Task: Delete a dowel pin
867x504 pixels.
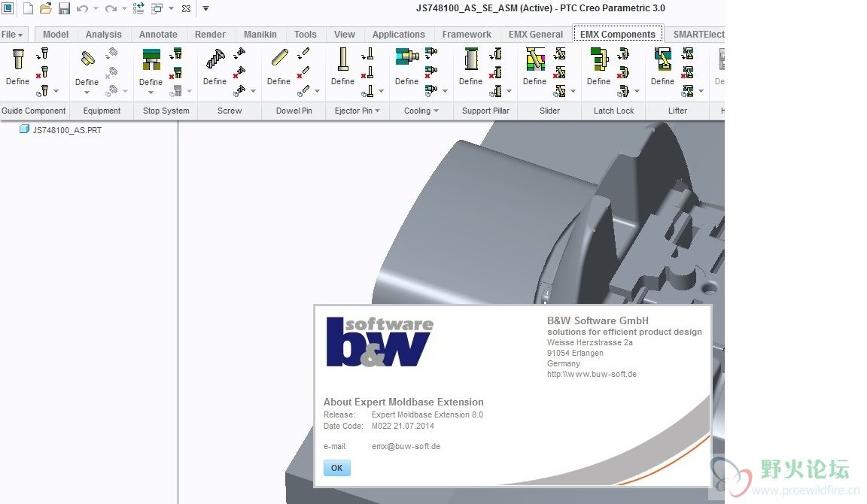Action: coord(303,72)
